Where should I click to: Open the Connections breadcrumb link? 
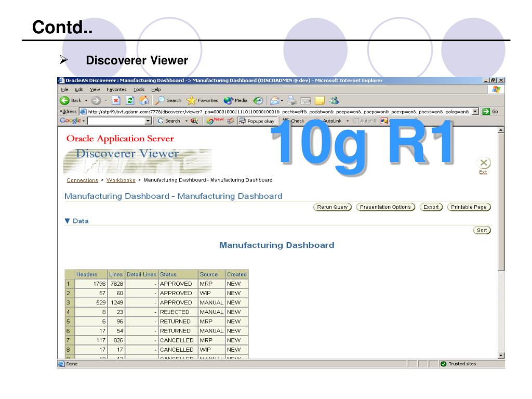click(82, 180)
